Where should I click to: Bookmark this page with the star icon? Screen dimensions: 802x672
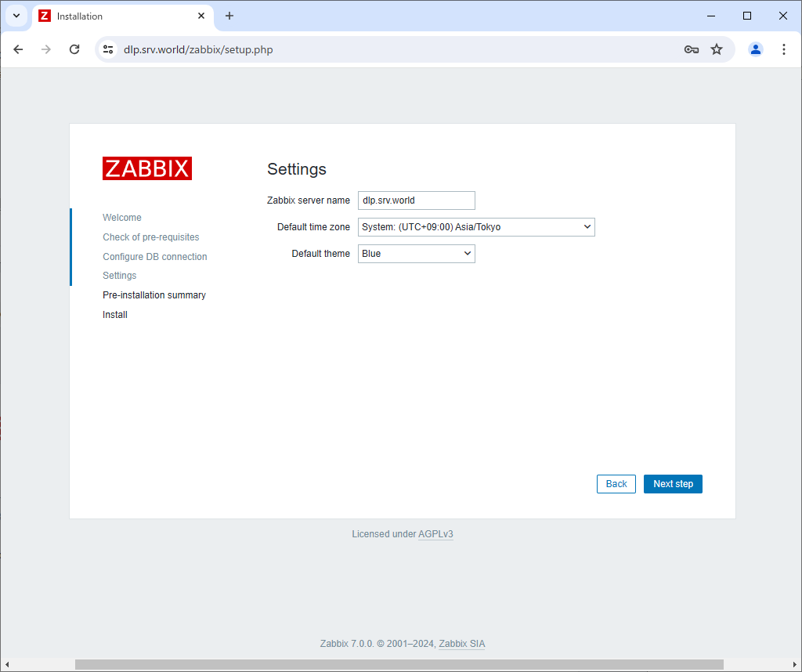717,49
